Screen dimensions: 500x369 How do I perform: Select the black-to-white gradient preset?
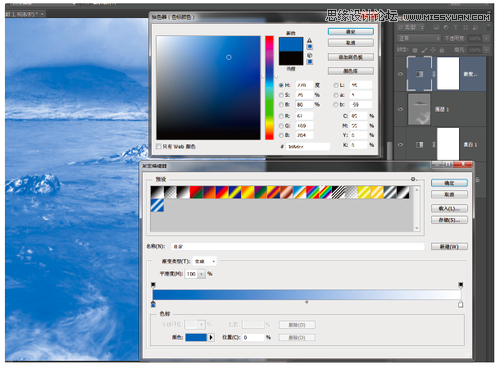tap(157, 193)
